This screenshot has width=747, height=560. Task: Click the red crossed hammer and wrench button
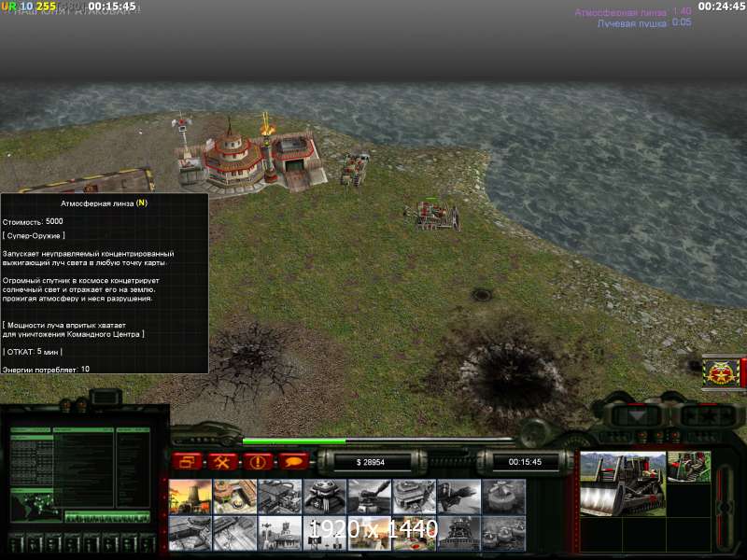pyautogui.click(x=222, y=461)
